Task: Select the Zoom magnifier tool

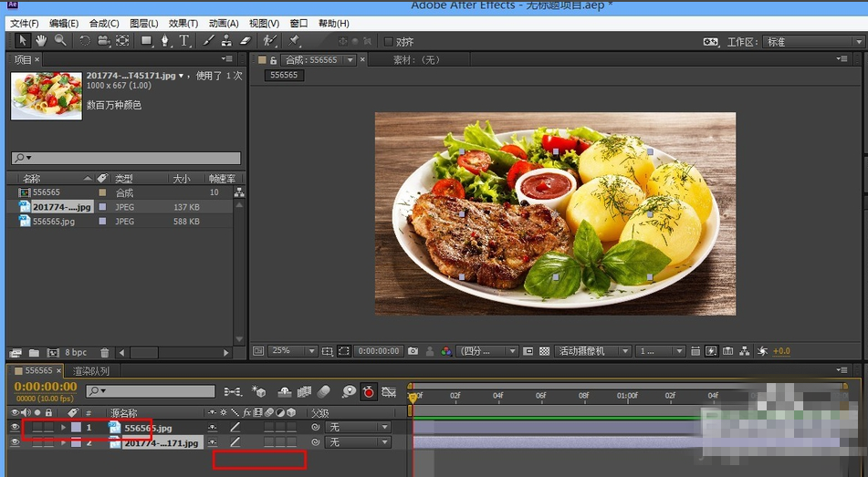Action: (x=60, y=41)
